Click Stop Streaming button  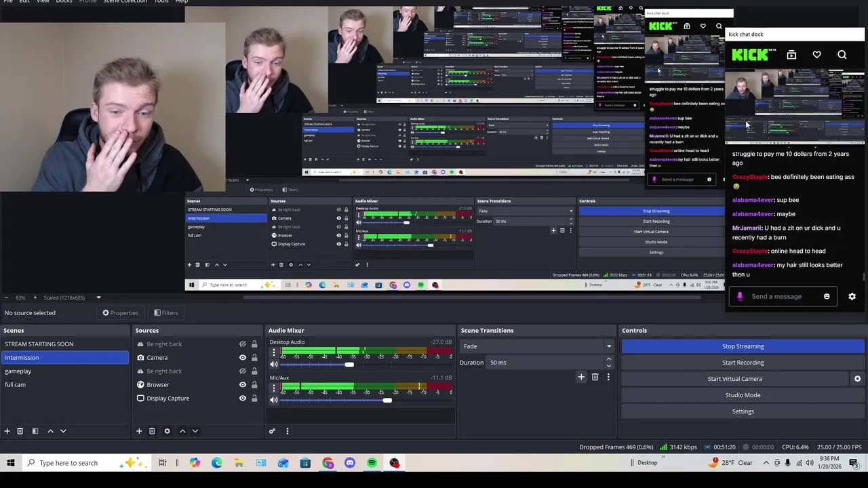[x=743, y=346]
